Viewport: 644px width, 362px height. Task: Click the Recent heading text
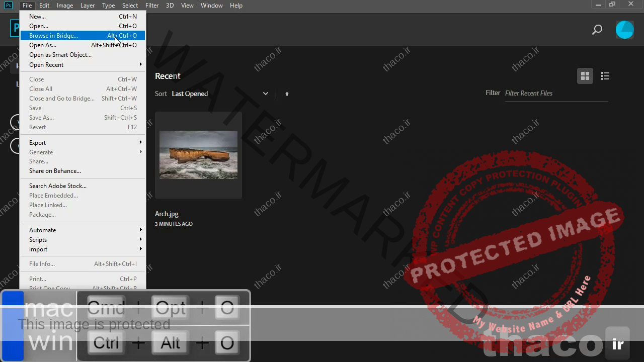tap(168, 76)
